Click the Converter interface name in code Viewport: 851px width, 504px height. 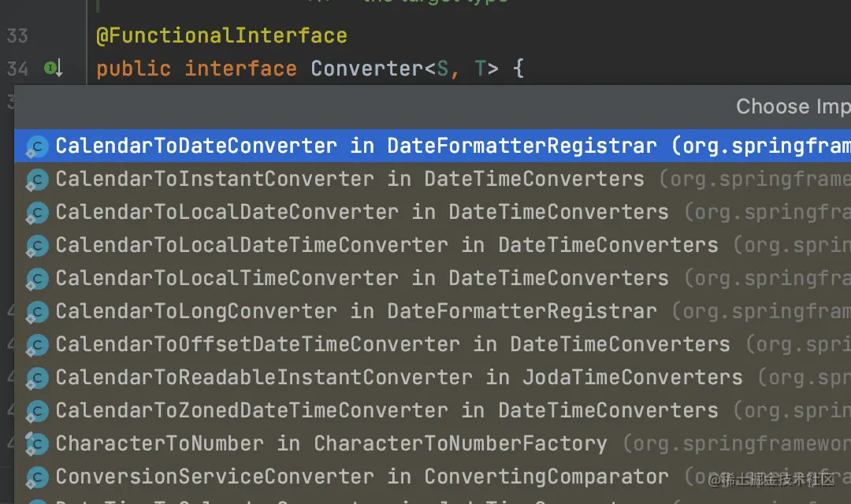[x=366, y=69]
